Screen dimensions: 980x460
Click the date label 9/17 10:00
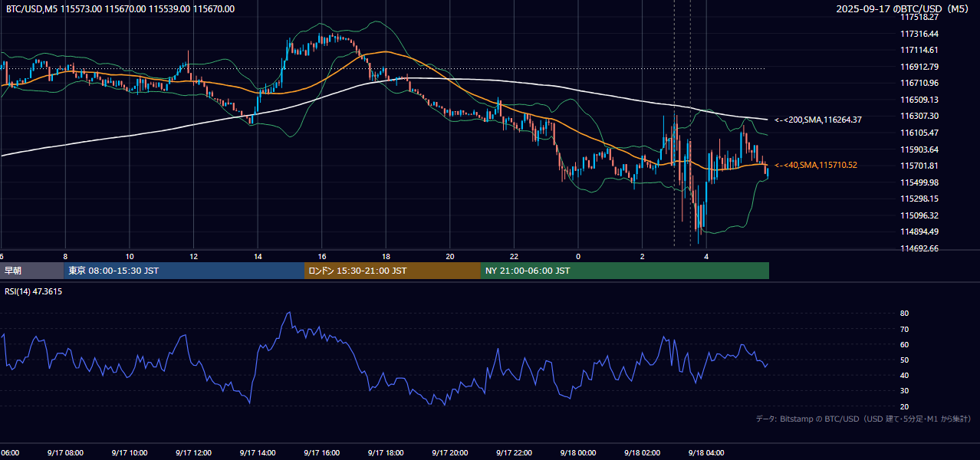[x=130, y=453]
